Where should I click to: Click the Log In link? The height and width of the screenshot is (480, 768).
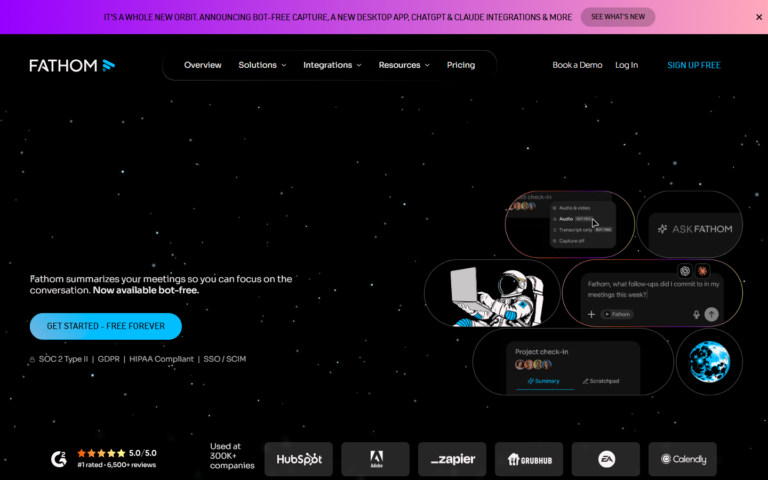tap(626, 65)
